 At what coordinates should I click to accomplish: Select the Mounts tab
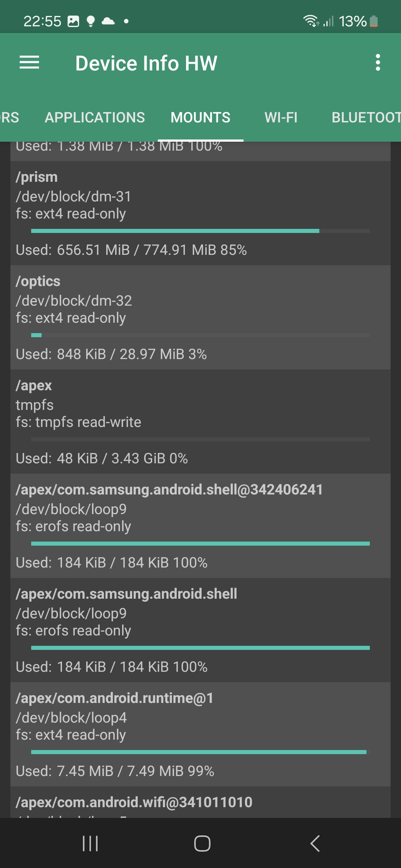click(x=200, y=118)
